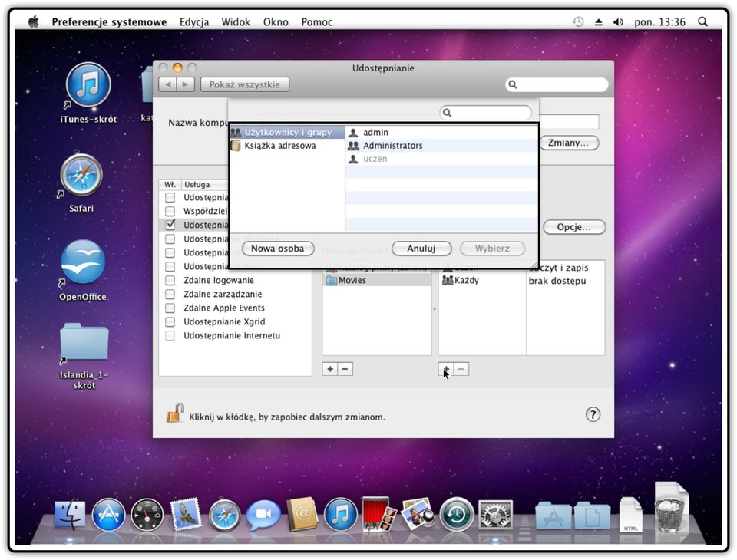This screenshot has width=737, height=560.
Task: Open Widok menu
Action: [x=236, y=21]
